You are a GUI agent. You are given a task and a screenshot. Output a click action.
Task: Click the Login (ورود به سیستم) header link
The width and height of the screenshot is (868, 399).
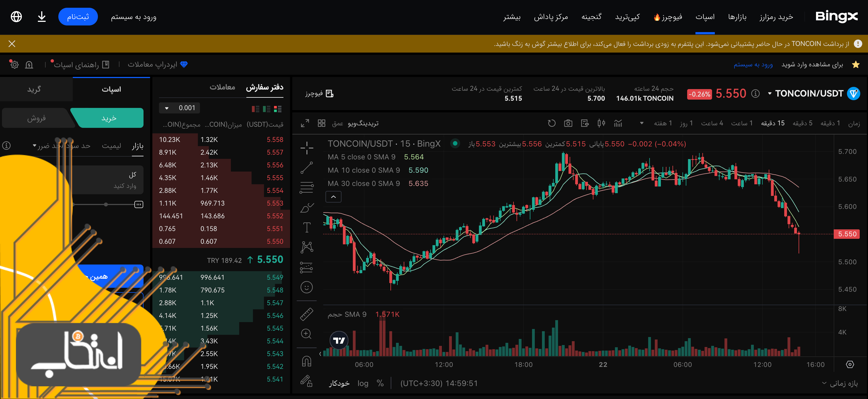click(x=134, y=17)
